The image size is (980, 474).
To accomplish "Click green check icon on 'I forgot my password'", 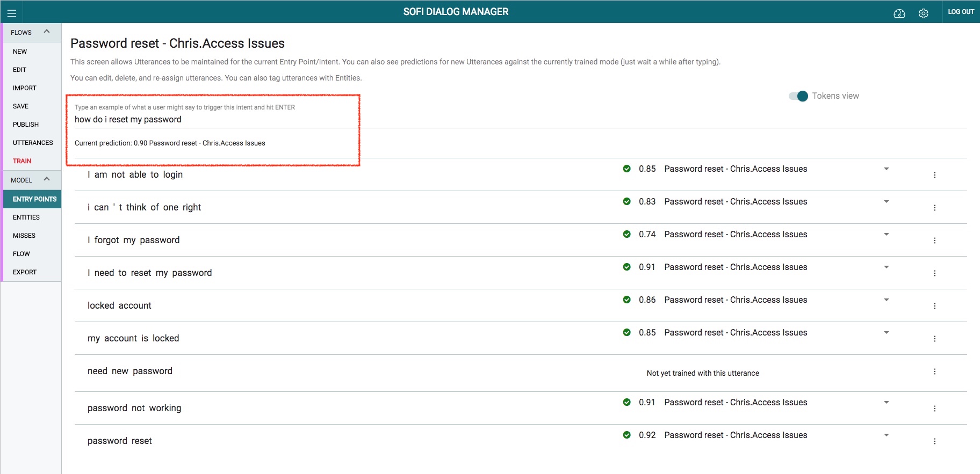I will 626,234.
